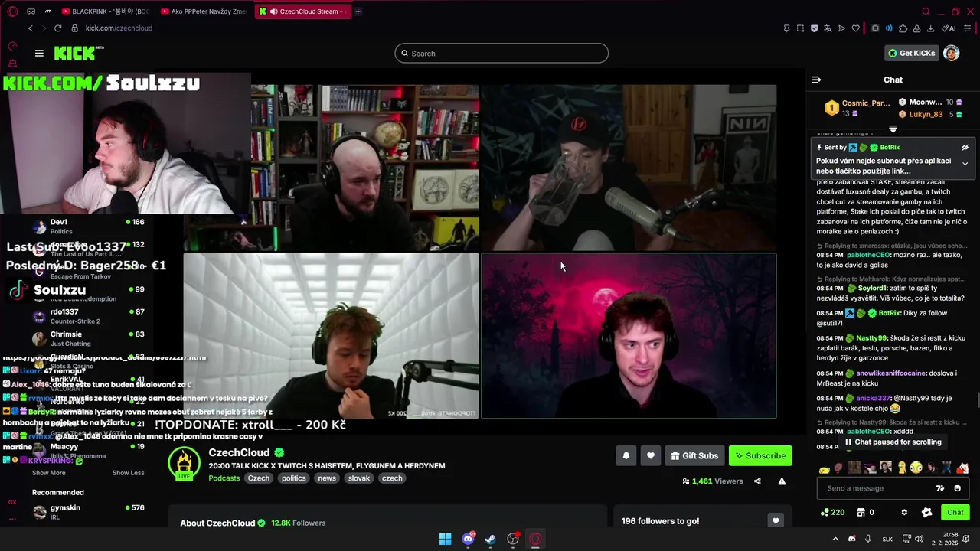
Task: Reload the current page
Action: click(x=57, y=28)
